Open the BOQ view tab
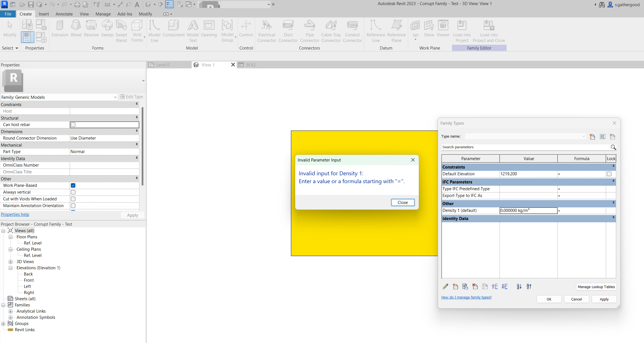 pos(250,65)
